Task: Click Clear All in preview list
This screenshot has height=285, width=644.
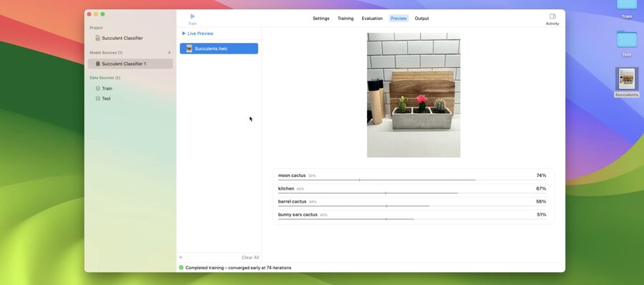Action: 250,258
